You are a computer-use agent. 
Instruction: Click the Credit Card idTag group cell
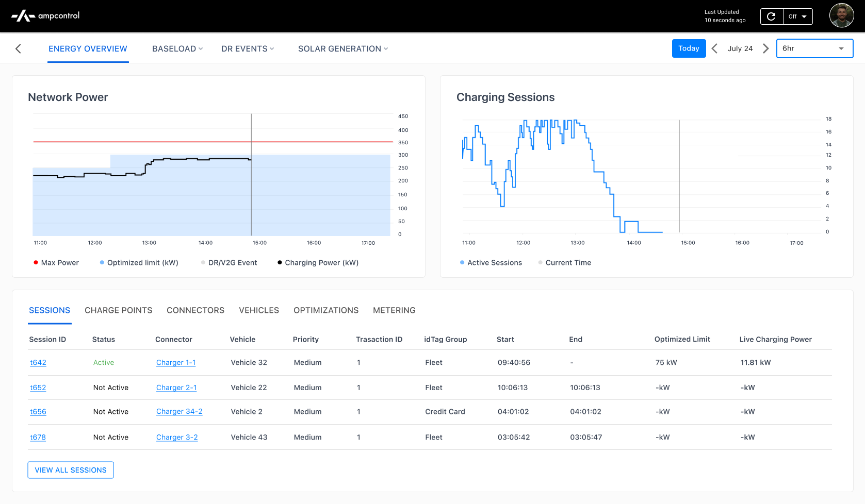(445, 412)
